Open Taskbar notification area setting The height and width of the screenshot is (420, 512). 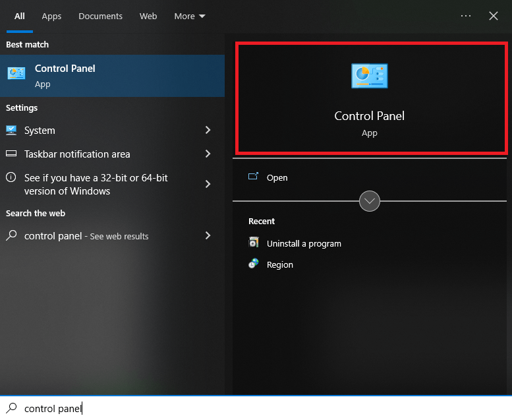(x=112, y=154)
